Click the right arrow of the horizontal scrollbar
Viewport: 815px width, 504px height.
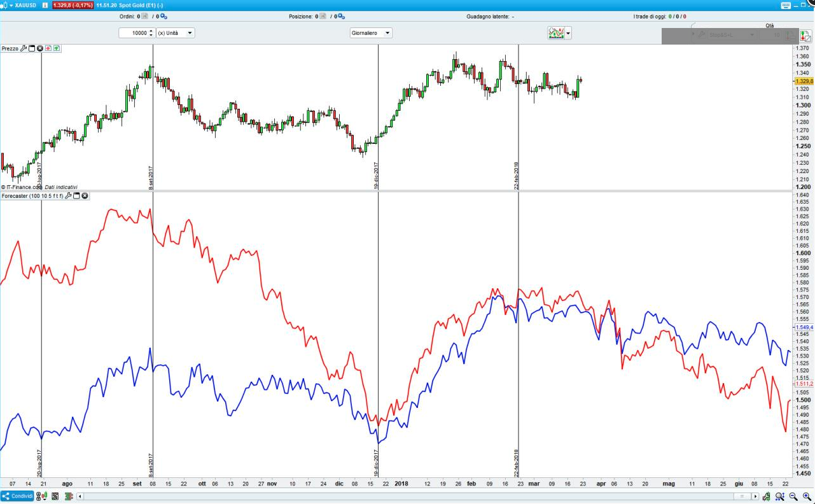756,496
